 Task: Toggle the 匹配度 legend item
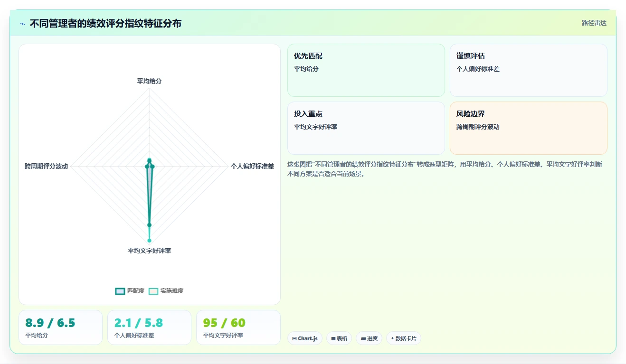coord(130,291)
